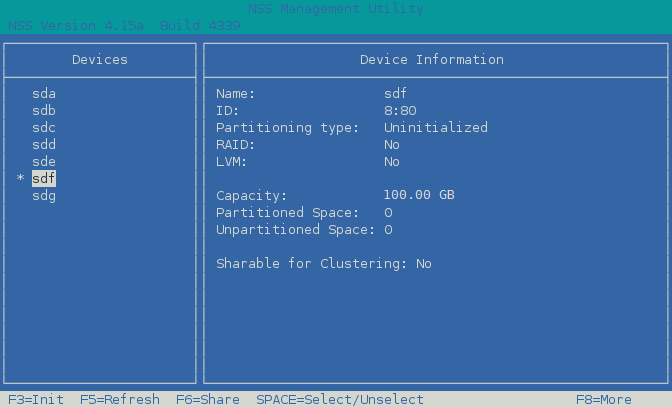
Task: Select the sdb device entry
Action: coord(44,111)
